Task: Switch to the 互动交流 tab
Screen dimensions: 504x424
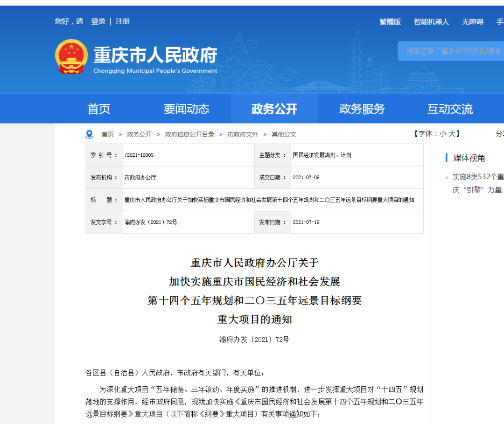Action: tap(450, 109)
